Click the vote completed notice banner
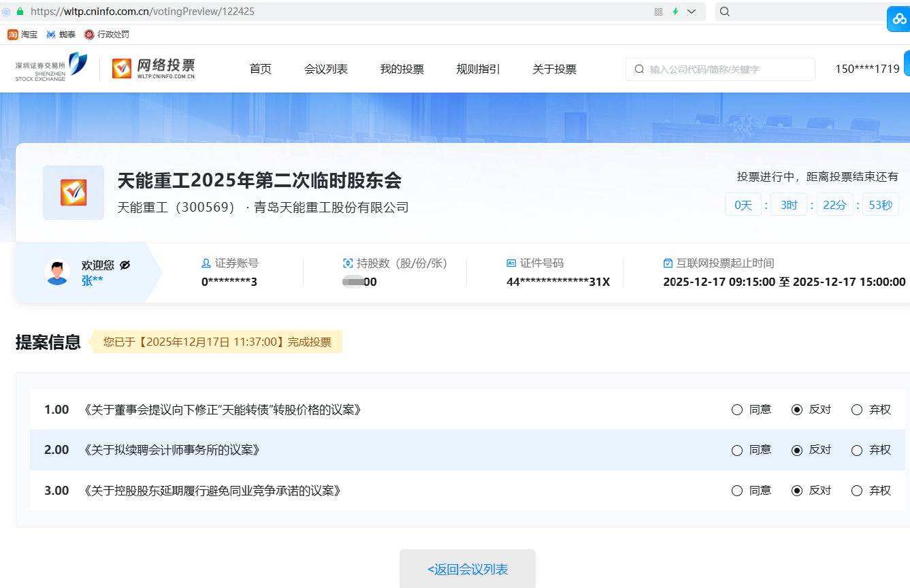The height and width of the screenshot is (588, 910). pyautogui.click(x=217, y=342)
